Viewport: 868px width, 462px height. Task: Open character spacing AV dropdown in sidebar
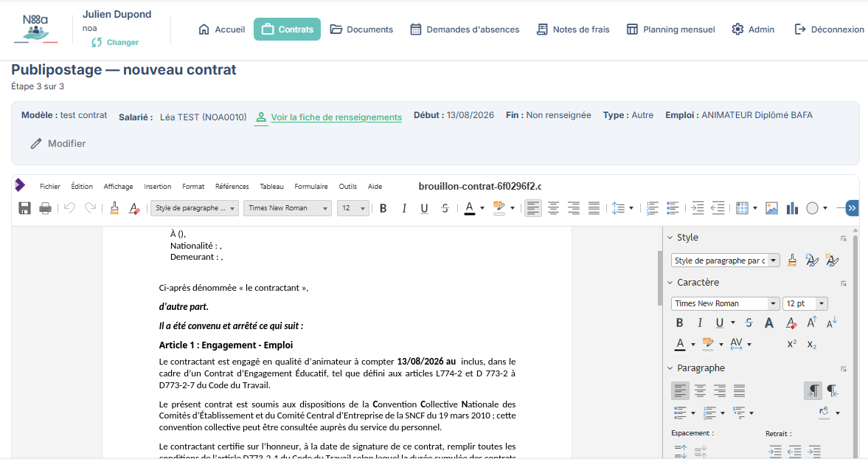[x=749, y=345]
